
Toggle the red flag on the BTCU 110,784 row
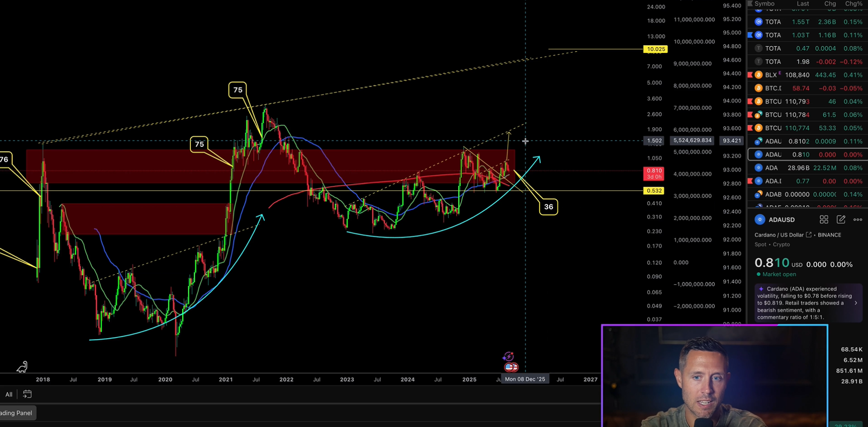(x=750, y=115)
